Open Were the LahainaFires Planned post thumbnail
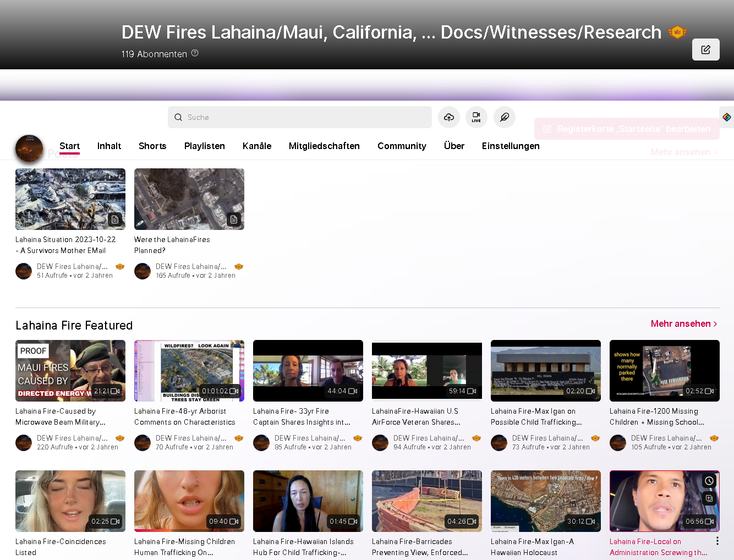Viewport: 734px width, 560px height. 189,199
